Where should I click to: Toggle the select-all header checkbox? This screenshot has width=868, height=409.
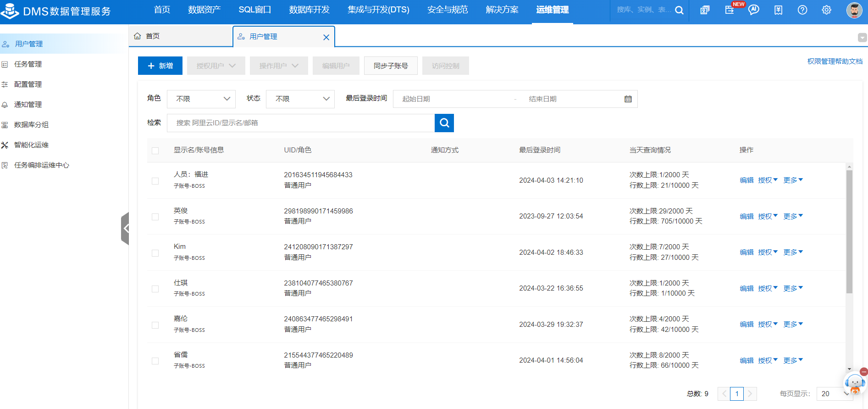click(155, 151)
